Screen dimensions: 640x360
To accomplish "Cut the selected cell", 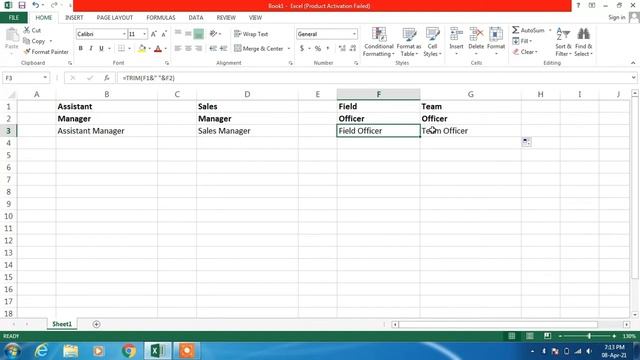I will [x=32, y=30].
